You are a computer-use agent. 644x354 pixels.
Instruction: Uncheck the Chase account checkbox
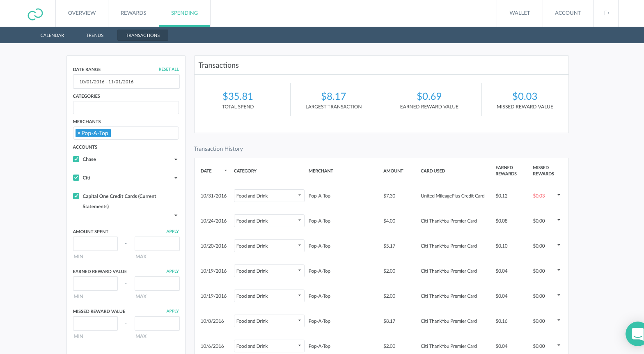76,159
